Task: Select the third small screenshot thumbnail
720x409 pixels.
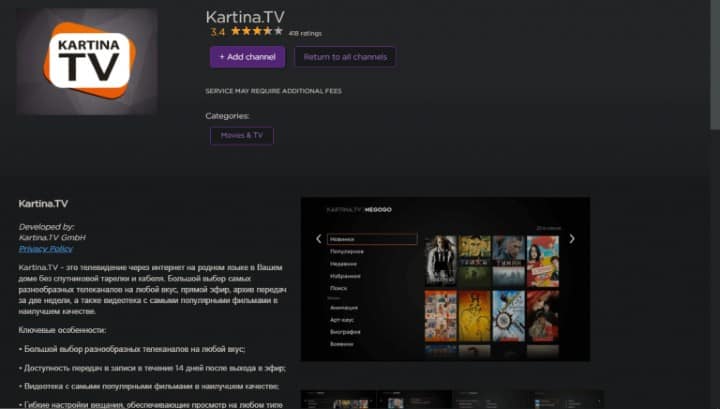Action: point(490,400)
